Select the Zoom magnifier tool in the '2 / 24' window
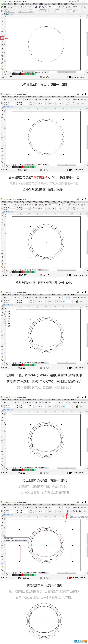This screenshot has width=88, height=644. point(2,25)
